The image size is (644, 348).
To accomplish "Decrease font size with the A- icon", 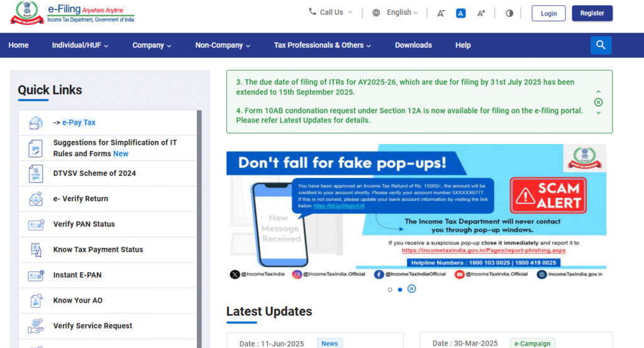I will (441, 13).
